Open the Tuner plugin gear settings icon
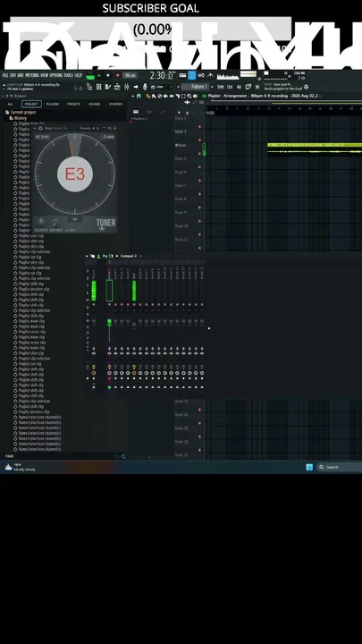Viewport: 362px width, 644px height. click(x=40, y=128)
